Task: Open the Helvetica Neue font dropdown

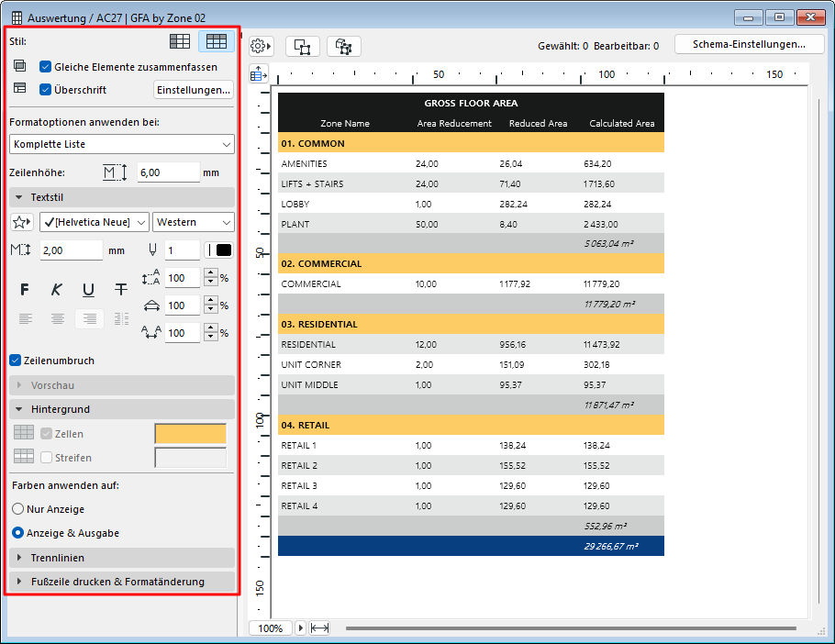Action: coord(92,222)
